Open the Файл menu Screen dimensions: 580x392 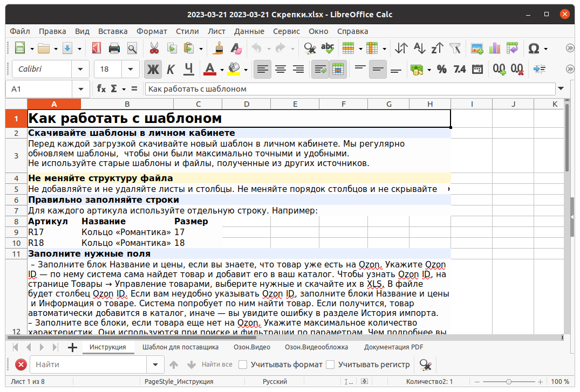20,31
